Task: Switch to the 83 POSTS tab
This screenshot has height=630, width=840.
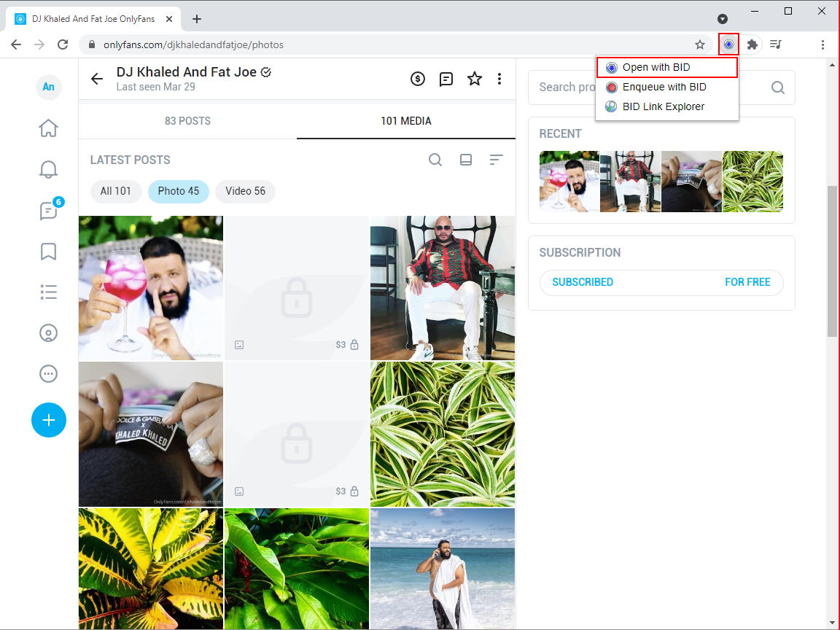Action: (x=187, y=121)
